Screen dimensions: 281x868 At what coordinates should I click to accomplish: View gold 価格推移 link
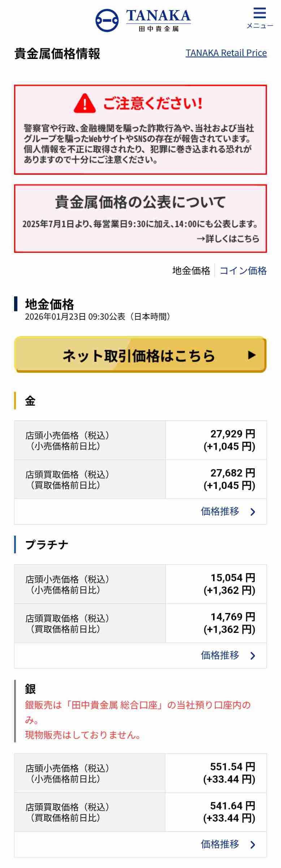click(220, 511)
